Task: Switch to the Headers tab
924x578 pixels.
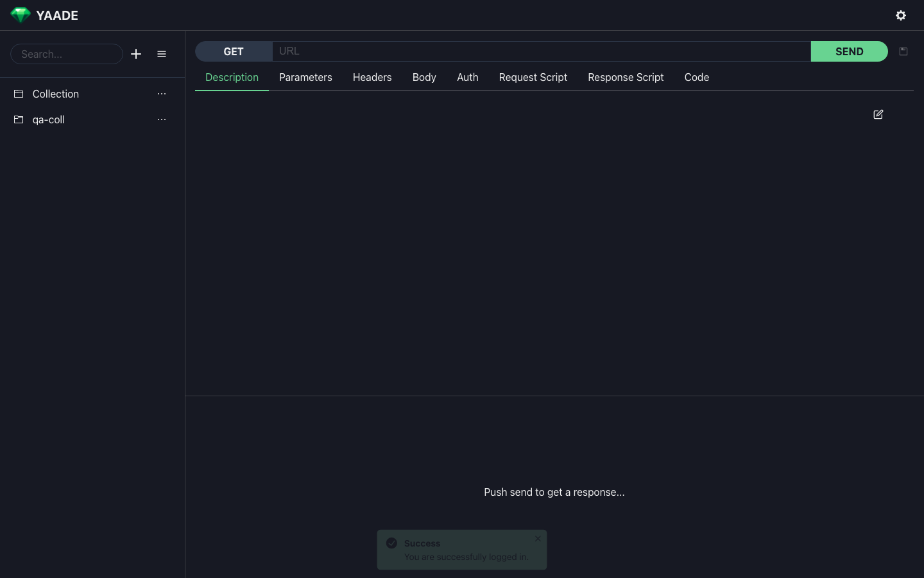Action: click(x=372, y=77)
